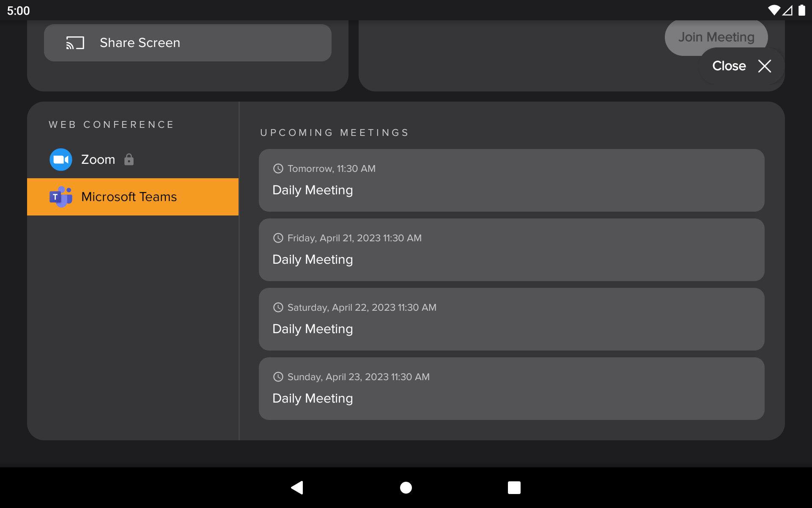Tap 'Sunday, April 23, 2023 11:30 AM' text

point(359,377)
